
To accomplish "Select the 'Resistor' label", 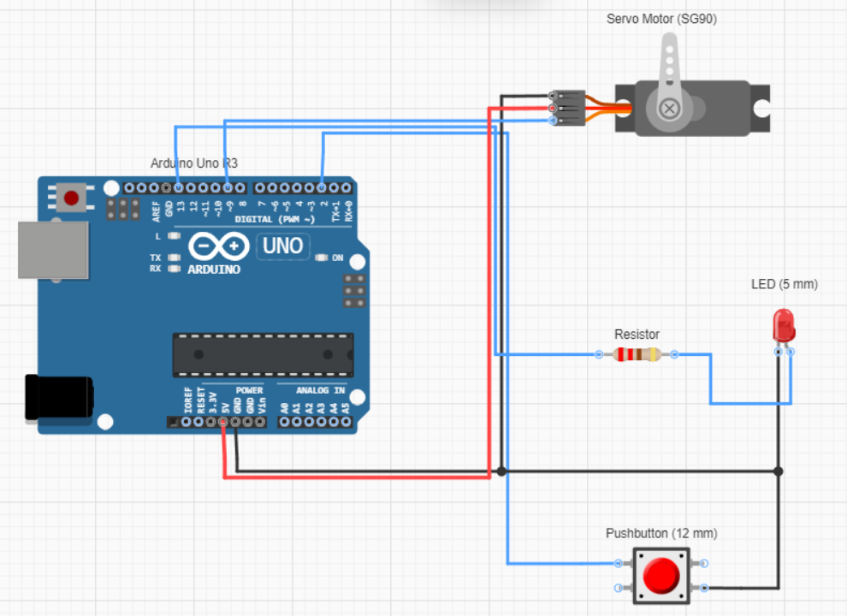I will pos(637,334).
